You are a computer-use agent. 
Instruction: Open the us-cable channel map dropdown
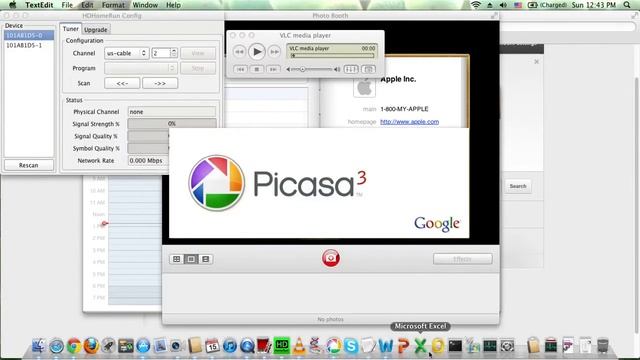pyautogui.click(x=126, y=53)
